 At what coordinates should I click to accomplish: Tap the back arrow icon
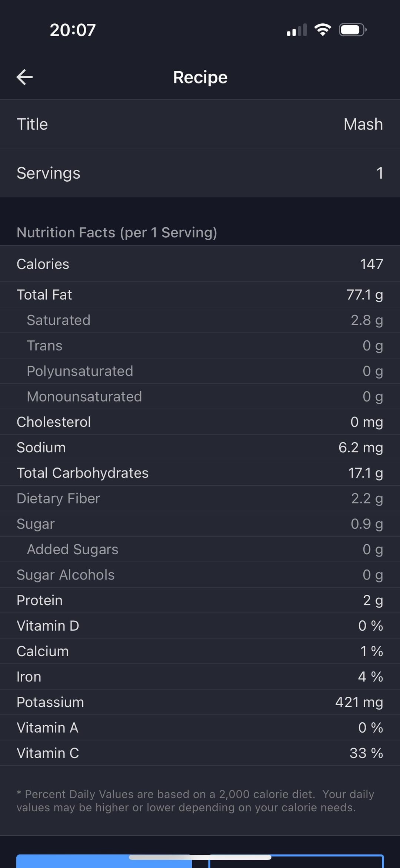tap(25, 77)
